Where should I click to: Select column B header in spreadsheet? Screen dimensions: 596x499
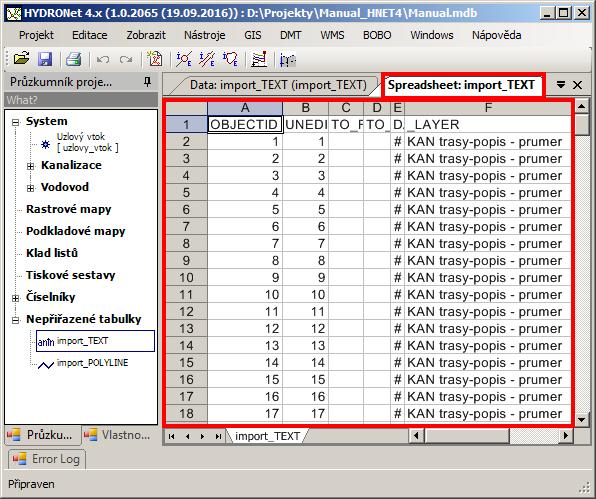[x=306, y=108]
